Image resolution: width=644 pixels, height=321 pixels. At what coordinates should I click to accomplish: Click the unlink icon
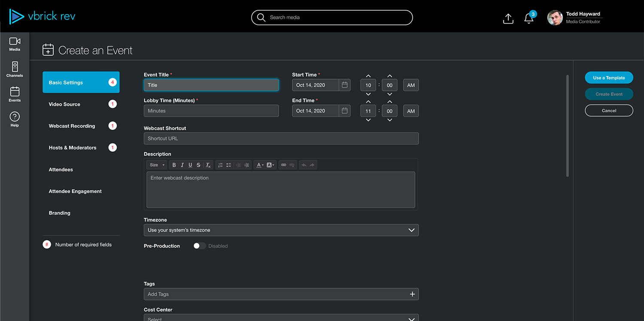[292, 165]
